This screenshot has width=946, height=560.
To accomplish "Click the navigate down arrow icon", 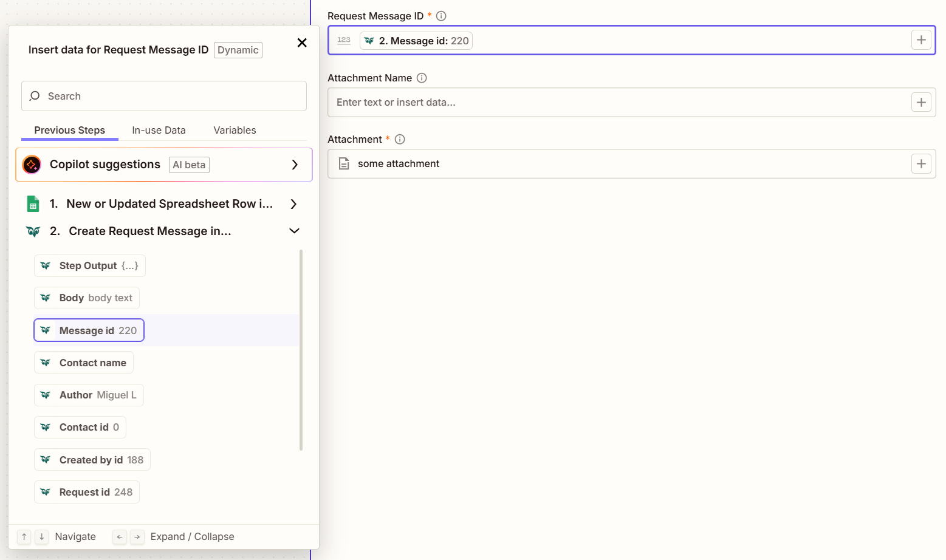I will 41,536.
